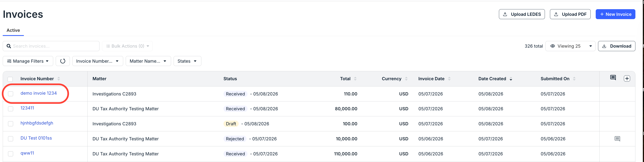Open comment icon on DU Test 0101ss row
644x162 pixels.
[617, 139]
